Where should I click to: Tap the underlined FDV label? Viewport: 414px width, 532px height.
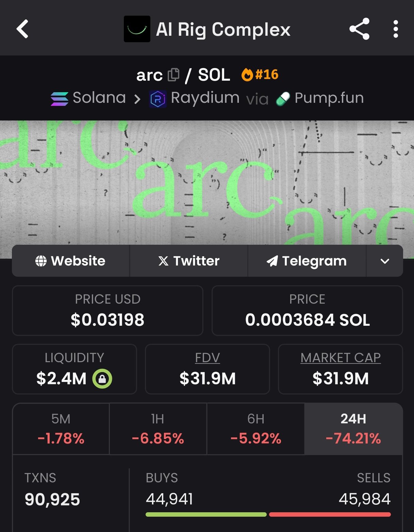(x=208, y=358)
